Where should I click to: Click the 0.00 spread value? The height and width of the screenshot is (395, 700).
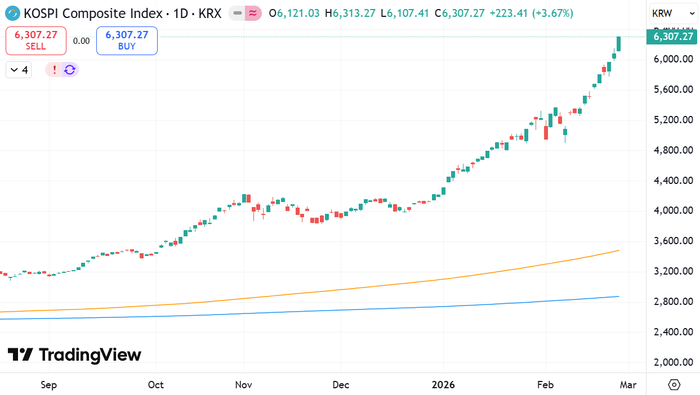[81, 41]
